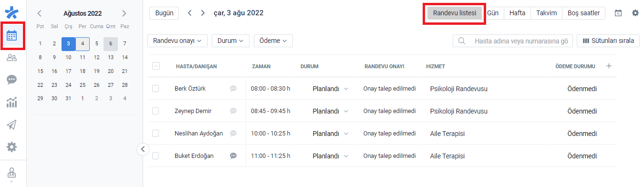Expand the Randevu onayı filter dropdown
Image resolution: width=644 pixels, height=187 pixels.
pyautogui.click(x=177, y=41)
